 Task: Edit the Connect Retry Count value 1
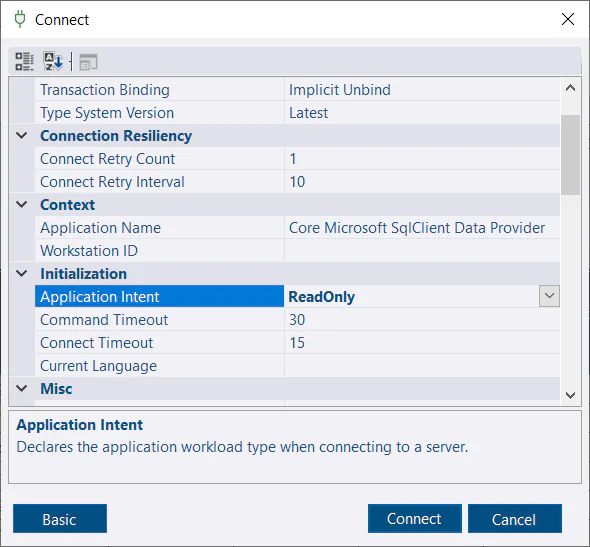[x=422, y=159]
